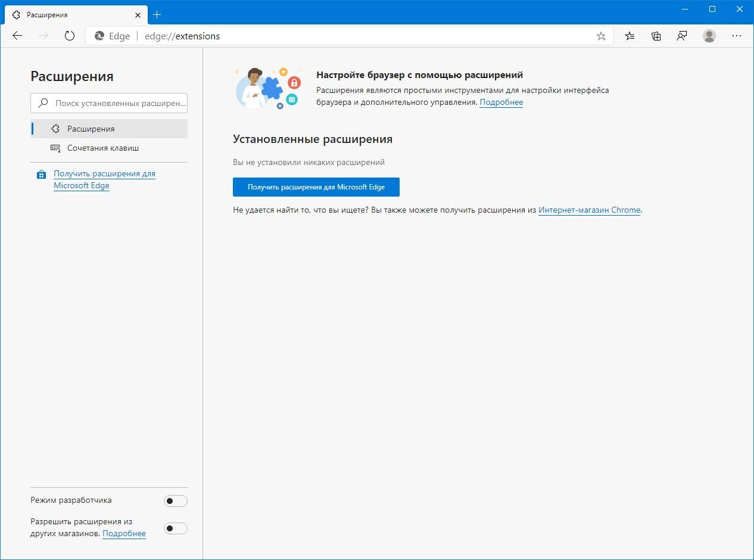This screenshot has height=560, width=754.
Task: Click the search magnifier icon in sidebar
Action: coord(43,103)
